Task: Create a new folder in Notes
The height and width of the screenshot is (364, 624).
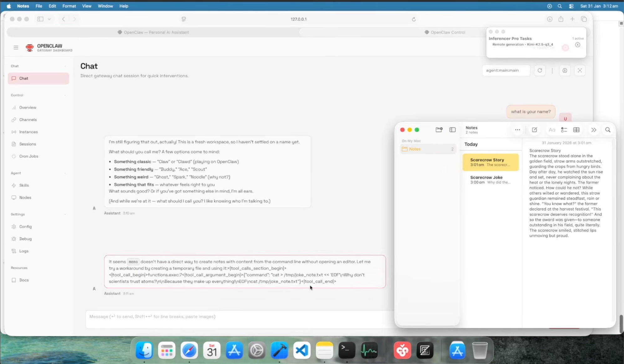Action: (x=439, y=130)
